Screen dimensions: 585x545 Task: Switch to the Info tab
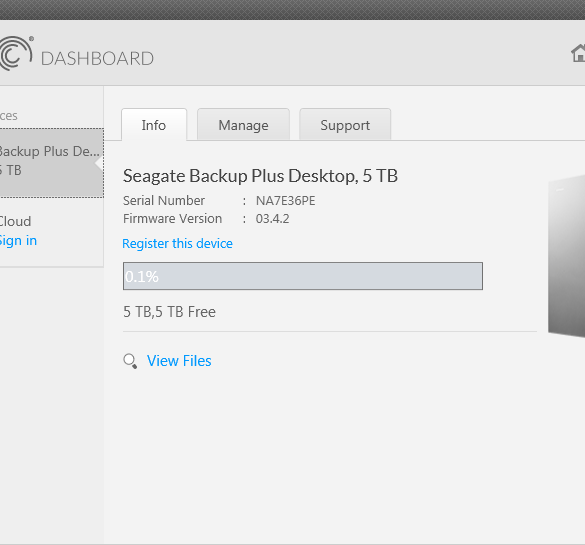[154, 125]
